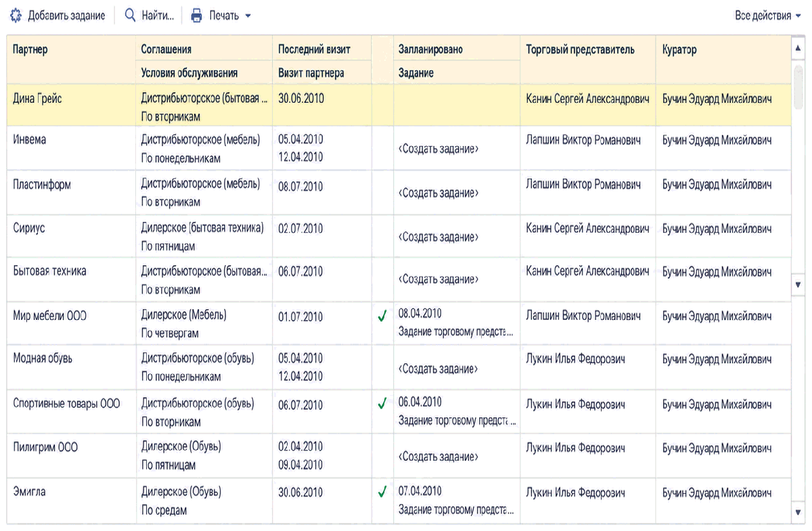Click Дилерское (Мебель) agreement cell

184,315
